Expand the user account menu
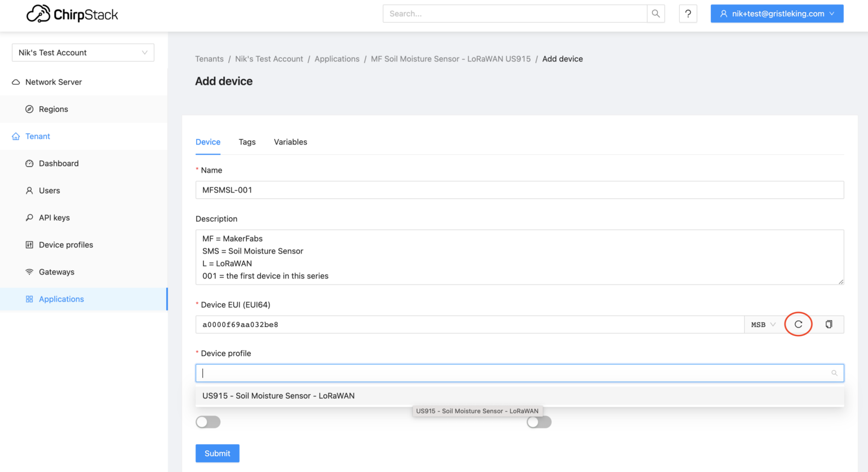This screenshot has width=868, height=472. 776,14
